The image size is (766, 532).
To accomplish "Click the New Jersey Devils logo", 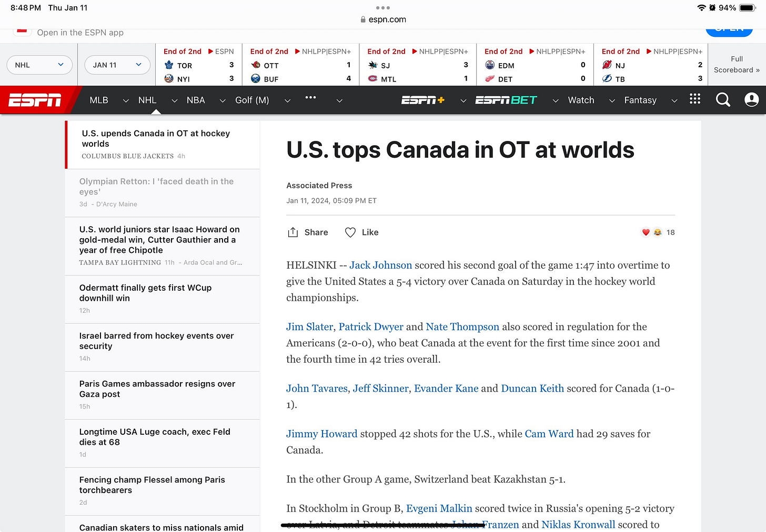I will [607, 65].
